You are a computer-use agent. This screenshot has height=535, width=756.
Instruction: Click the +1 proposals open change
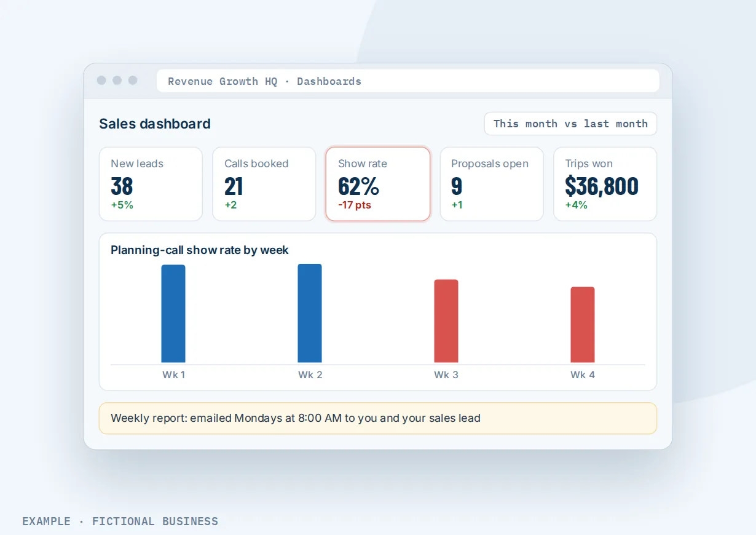[457, 205]
